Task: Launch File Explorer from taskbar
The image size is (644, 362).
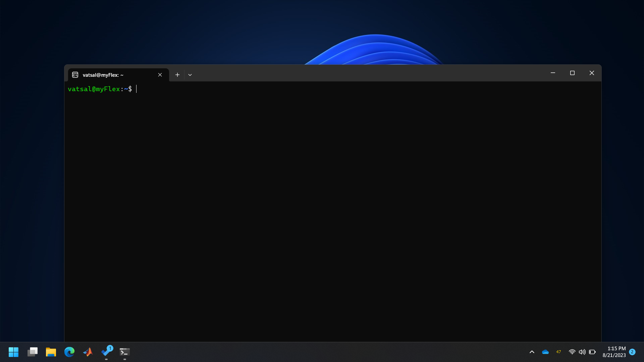Action: 51,352
